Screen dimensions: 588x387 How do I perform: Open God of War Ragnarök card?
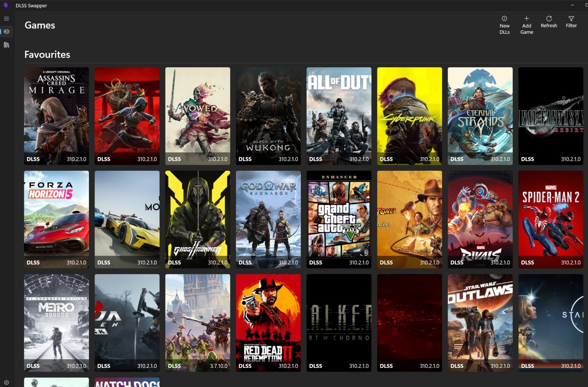(268, 219)
